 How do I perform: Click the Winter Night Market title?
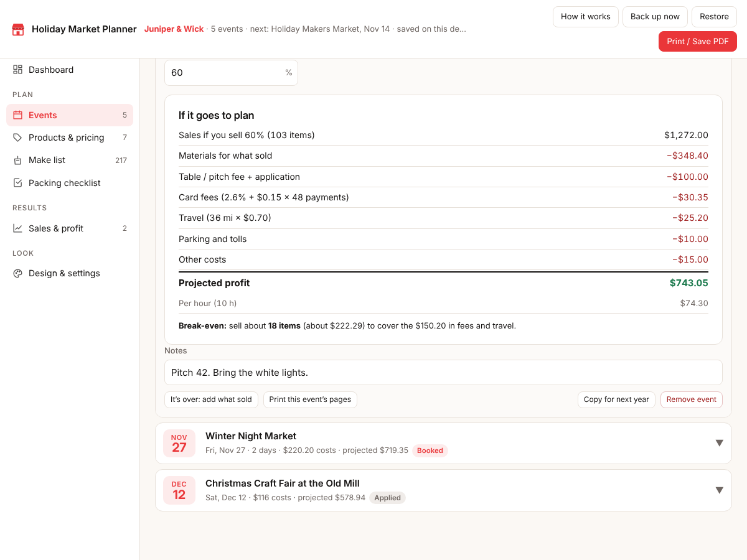coord(251,436)
